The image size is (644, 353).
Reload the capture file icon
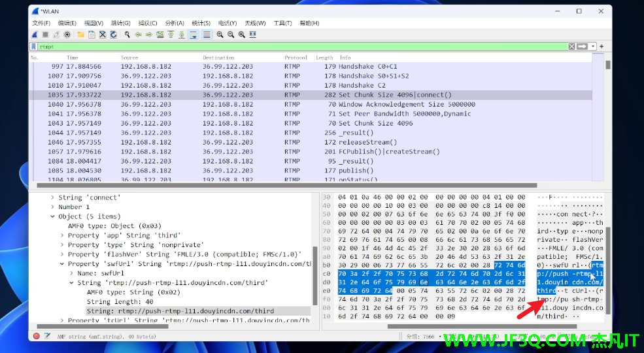113,34
